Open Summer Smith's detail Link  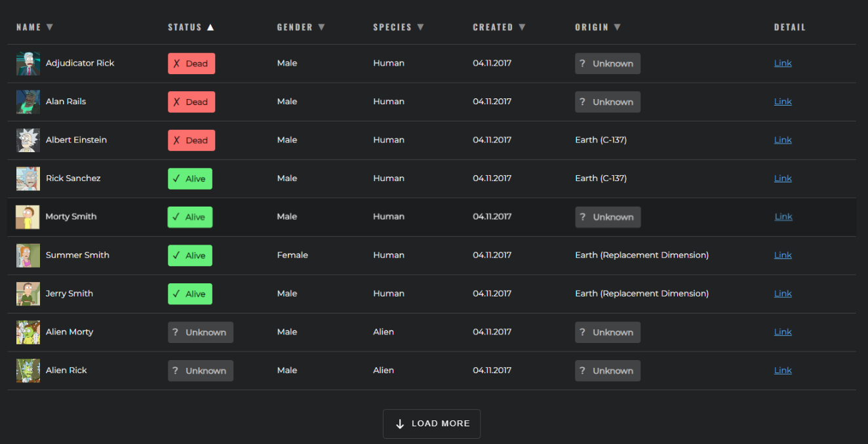point(783,255)
